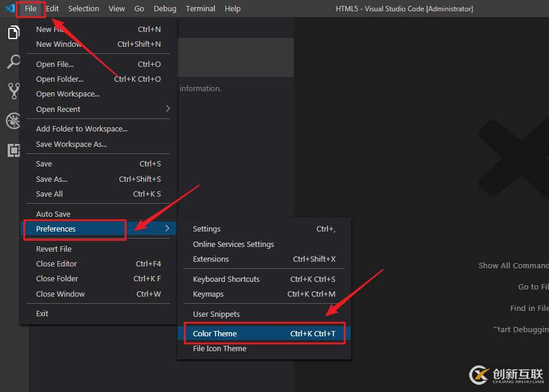The width and height of the screenshot is (549, 392).
Task: Choose Close Editor menu entry
Action: point(98,264)
